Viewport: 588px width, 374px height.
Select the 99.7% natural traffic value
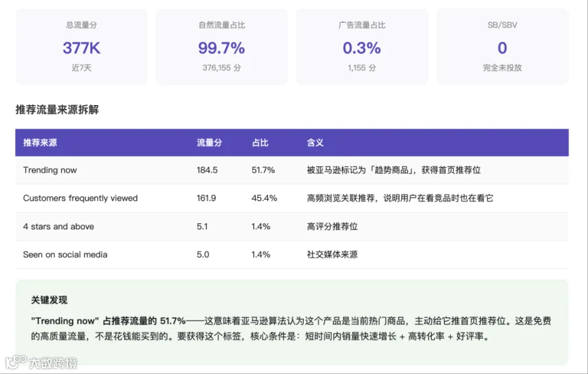pos(221,48)
